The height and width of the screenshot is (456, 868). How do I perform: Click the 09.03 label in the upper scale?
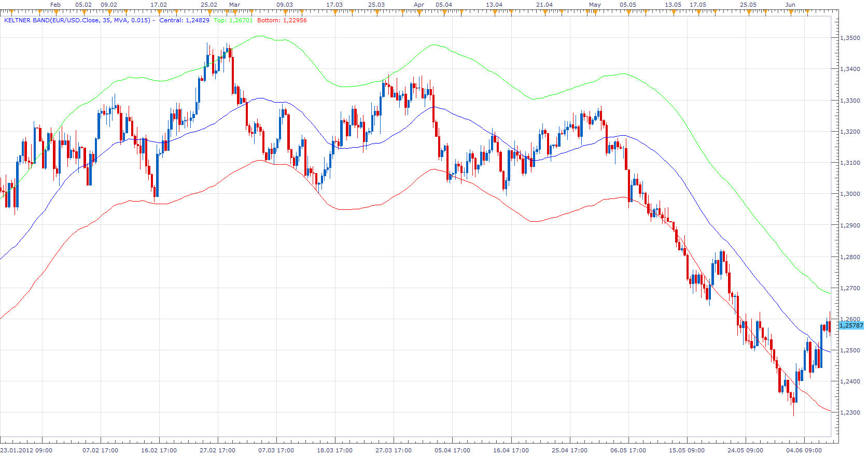285,5
